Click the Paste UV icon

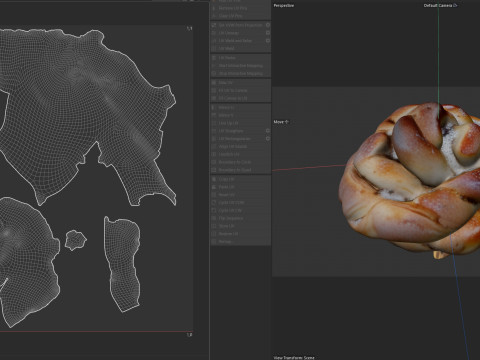click(214, 187)
